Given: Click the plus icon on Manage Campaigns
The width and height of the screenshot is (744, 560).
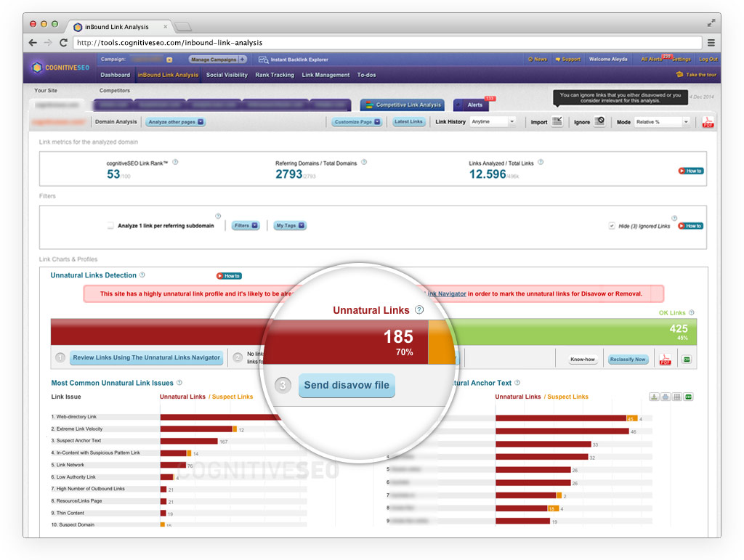Looking at the screenshot, I should [x=243, y=60].
